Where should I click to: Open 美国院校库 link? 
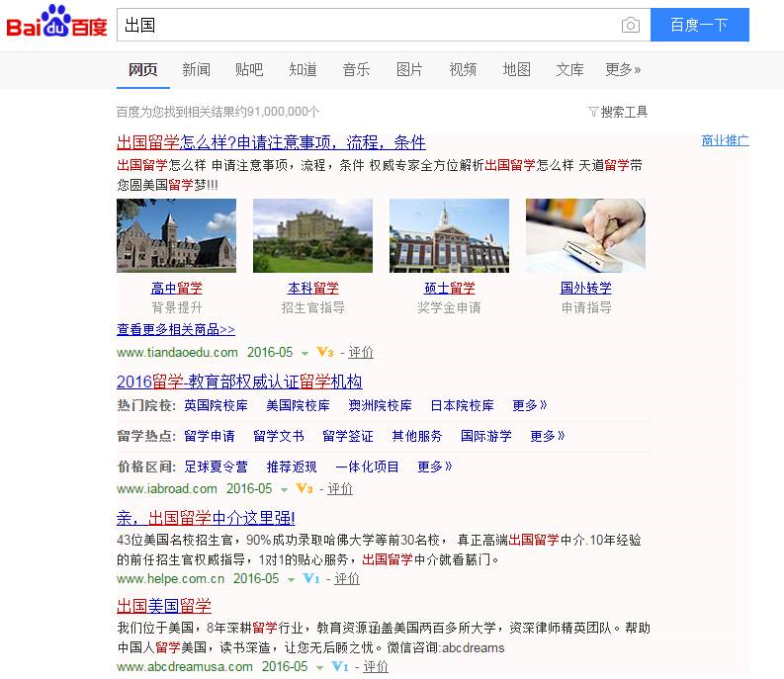298,405
